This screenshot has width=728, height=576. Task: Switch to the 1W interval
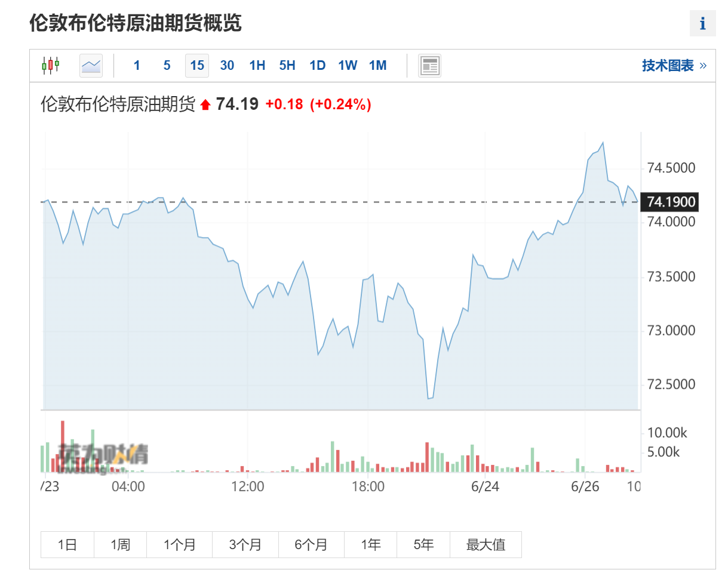coord(348,65)
